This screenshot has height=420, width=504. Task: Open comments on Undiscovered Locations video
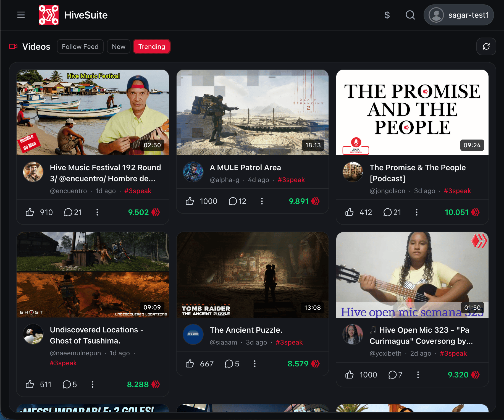[70, 384]
